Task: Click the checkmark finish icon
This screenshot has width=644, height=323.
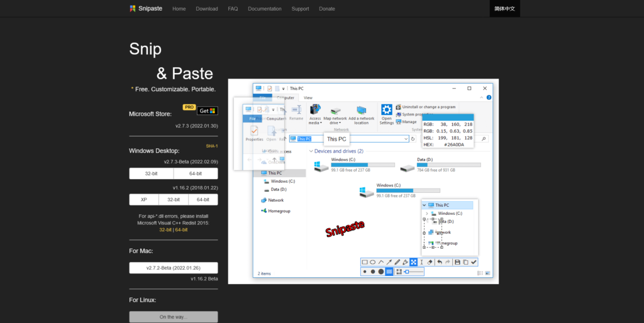Action: point(474,262)
